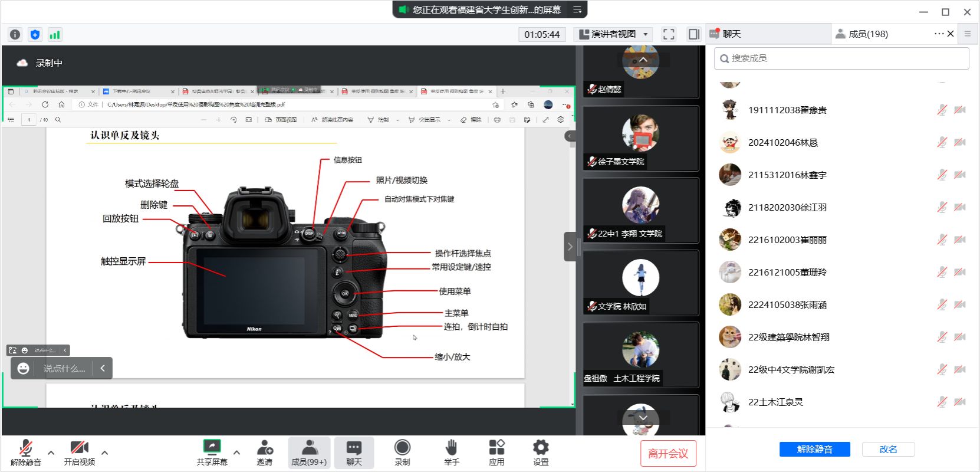Click the 搜索成员 search field
This screenshot has width=980, height=472.
[x=841, y=58]
